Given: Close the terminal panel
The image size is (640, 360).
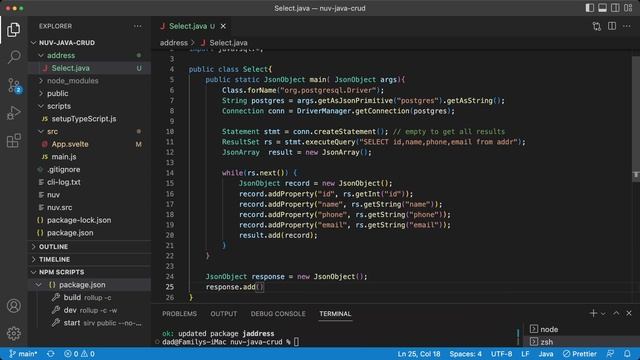Looking at the screenshot, I should (629, 313).
